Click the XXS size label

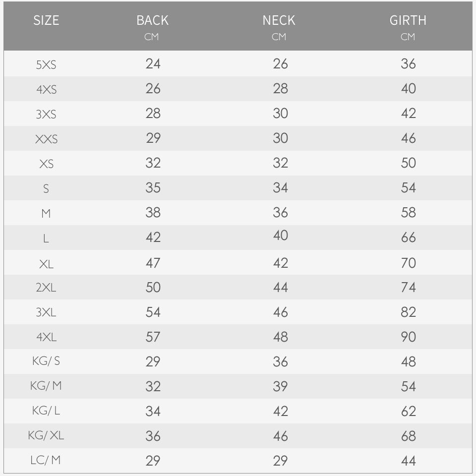pos(46,139)
